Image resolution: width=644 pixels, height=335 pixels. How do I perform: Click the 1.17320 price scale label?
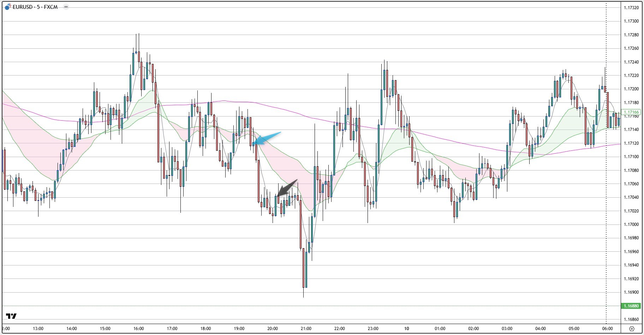pos(631,7)
